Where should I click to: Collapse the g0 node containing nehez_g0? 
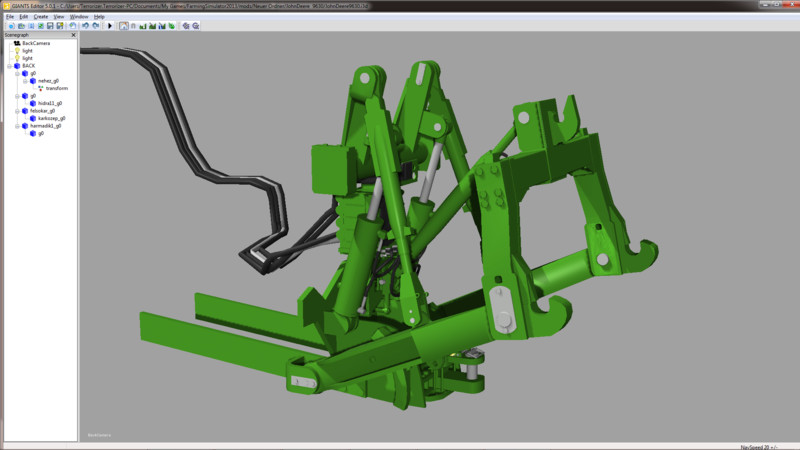[17, 73]
